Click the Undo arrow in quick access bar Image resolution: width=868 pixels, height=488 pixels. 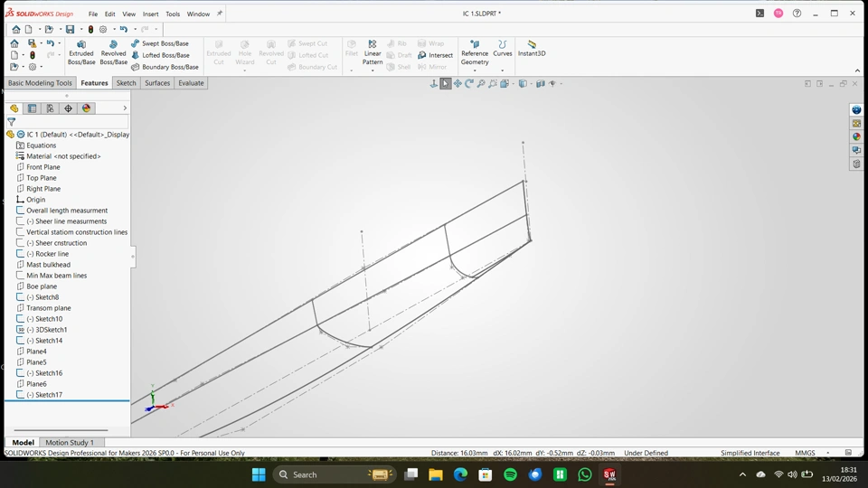[124, 29]
